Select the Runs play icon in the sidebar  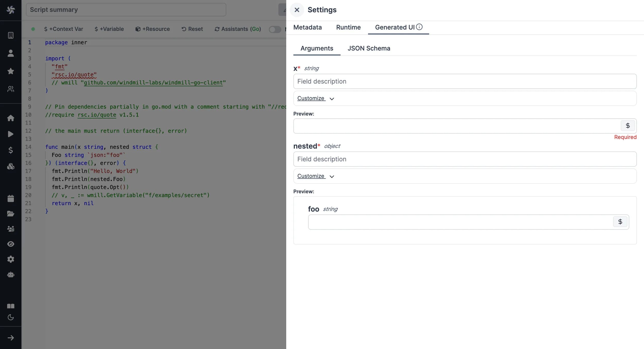(x=11, y=134)
